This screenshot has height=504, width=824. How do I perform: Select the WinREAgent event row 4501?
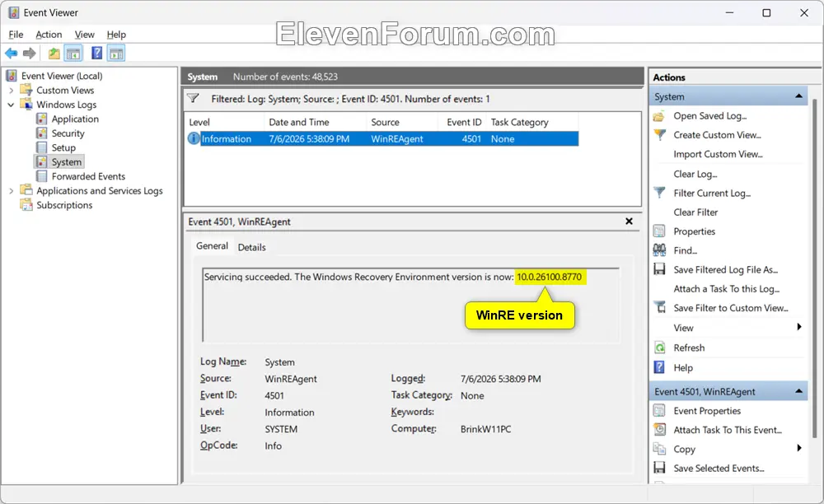(x=383, y=138)
